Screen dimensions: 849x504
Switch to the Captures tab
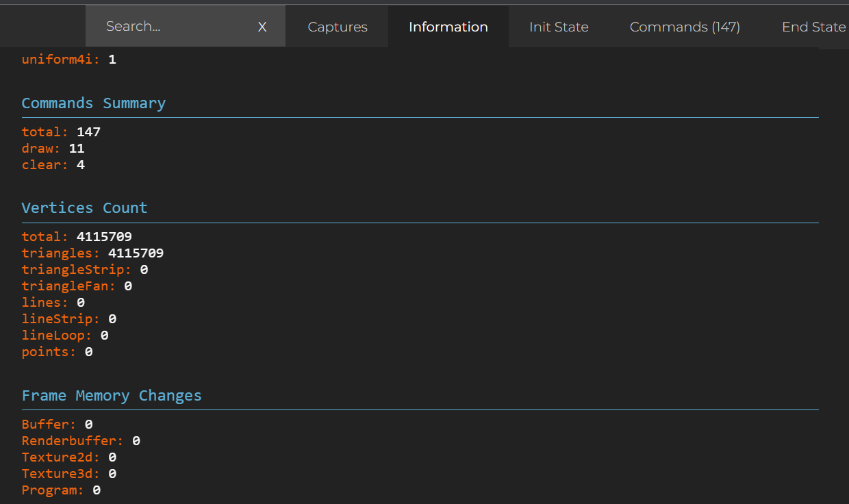coord(337,27)
